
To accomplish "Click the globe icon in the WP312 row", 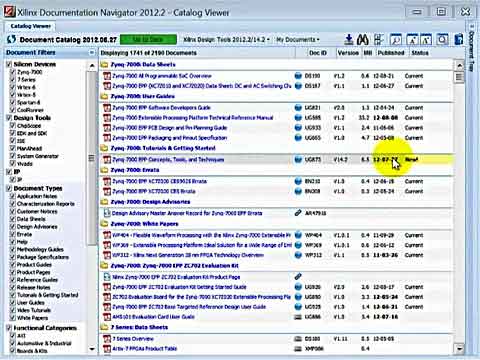I will 298,255.
